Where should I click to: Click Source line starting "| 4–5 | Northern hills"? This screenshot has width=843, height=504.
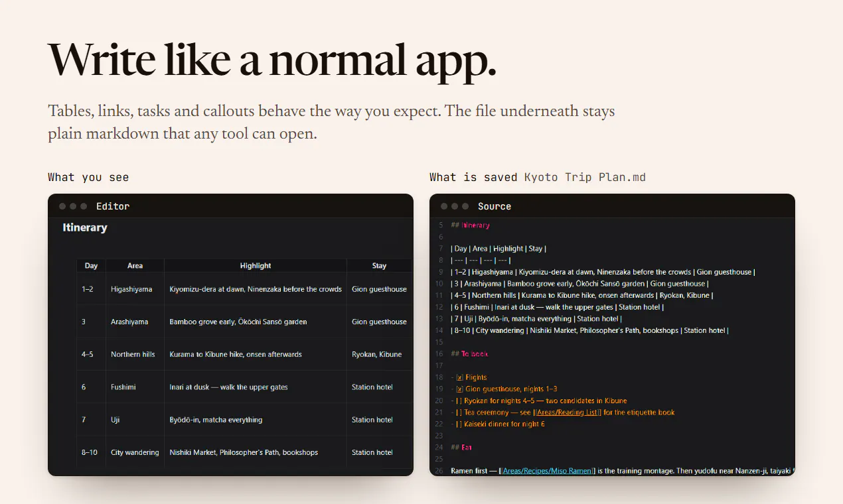tap(582, 295)
